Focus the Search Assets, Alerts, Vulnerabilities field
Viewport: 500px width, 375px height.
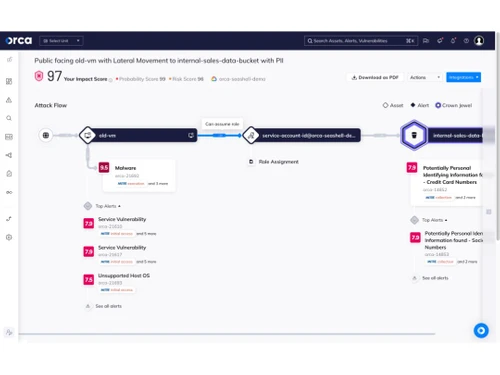361,41
